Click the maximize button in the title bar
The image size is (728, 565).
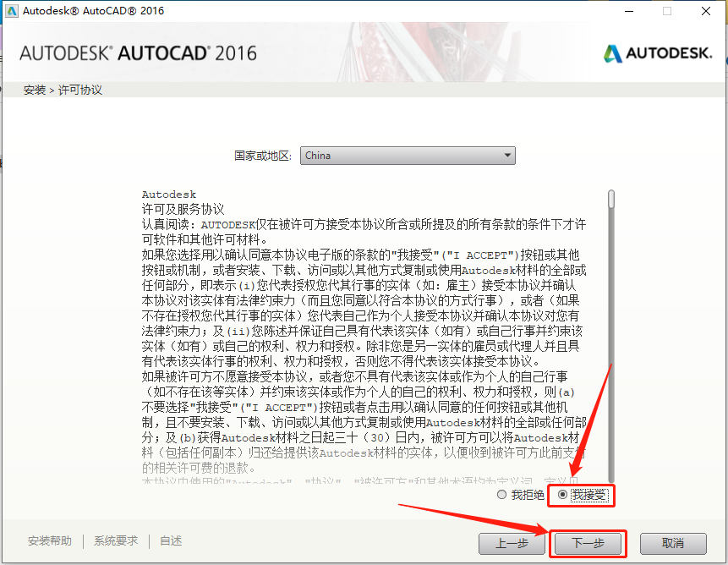(667, 11)
